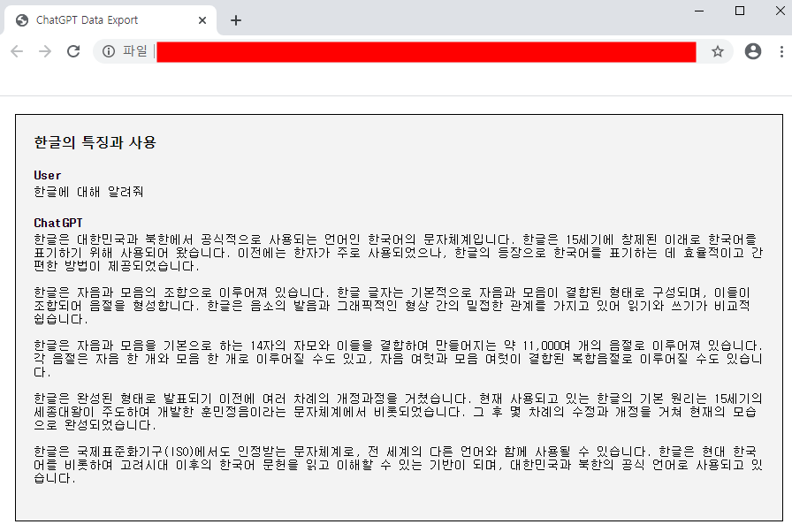
Task: Click the 파일 label in the address bar
Action: tap(135, 51)
